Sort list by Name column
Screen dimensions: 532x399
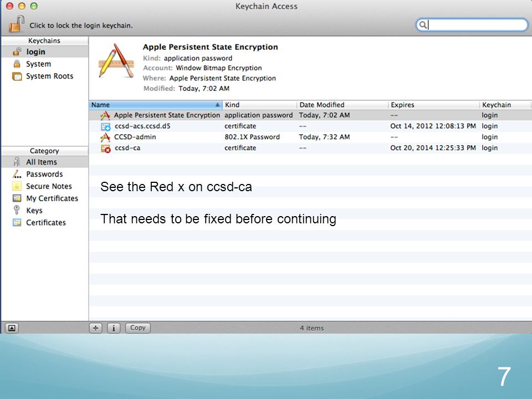coord(156,105)
